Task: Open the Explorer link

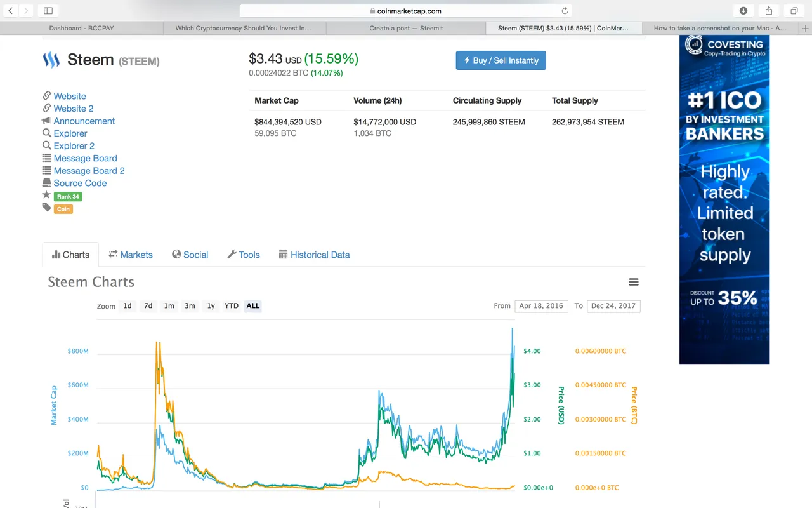Action: (x=70, y=133)
